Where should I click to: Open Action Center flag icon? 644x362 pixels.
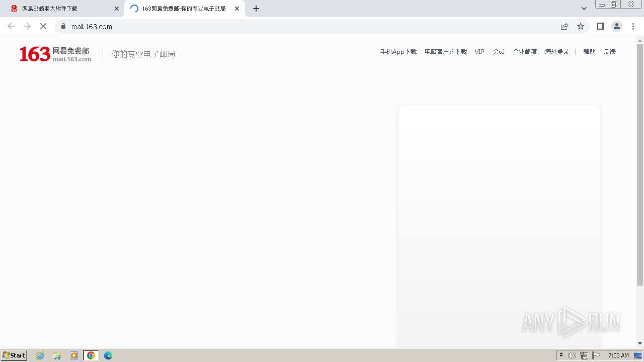[596, 355]
